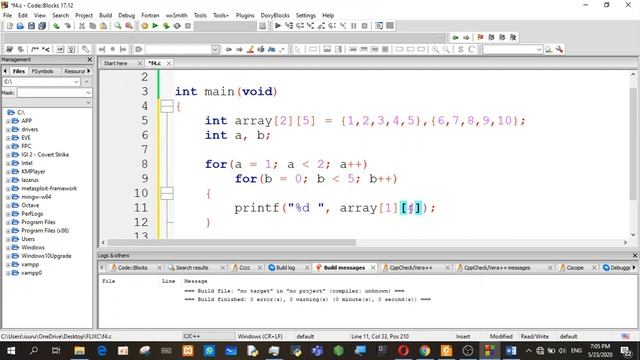Click the Stop debugger icon
Screen dimensions: 640x360
click(364, 26)
